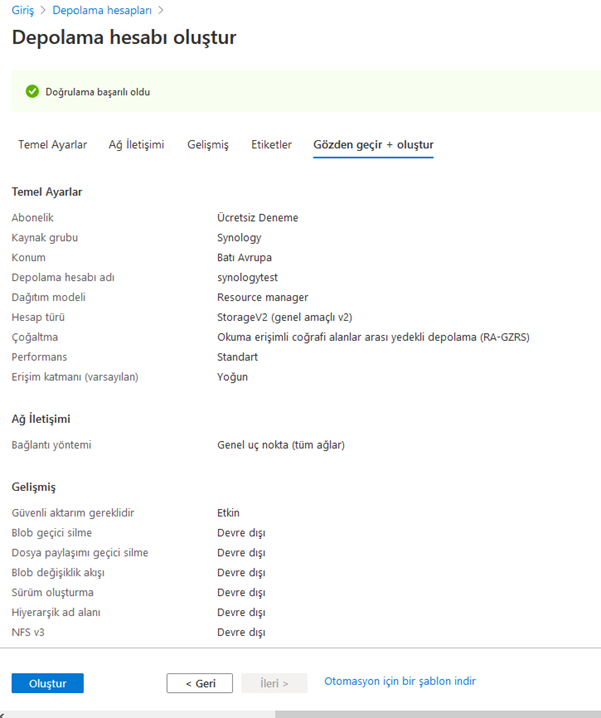Click the Doğrulama başarılı oldu banner text
This screenshot has width=601, height=718.
tap(98, 92)
